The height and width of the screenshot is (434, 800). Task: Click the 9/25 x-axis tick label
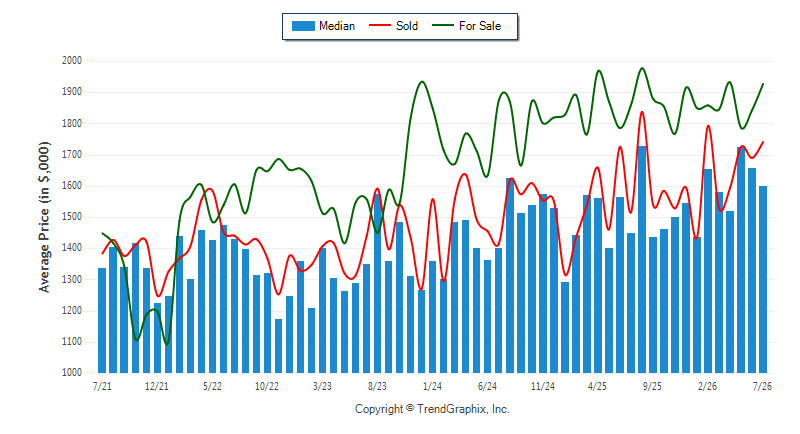(652, 386)
